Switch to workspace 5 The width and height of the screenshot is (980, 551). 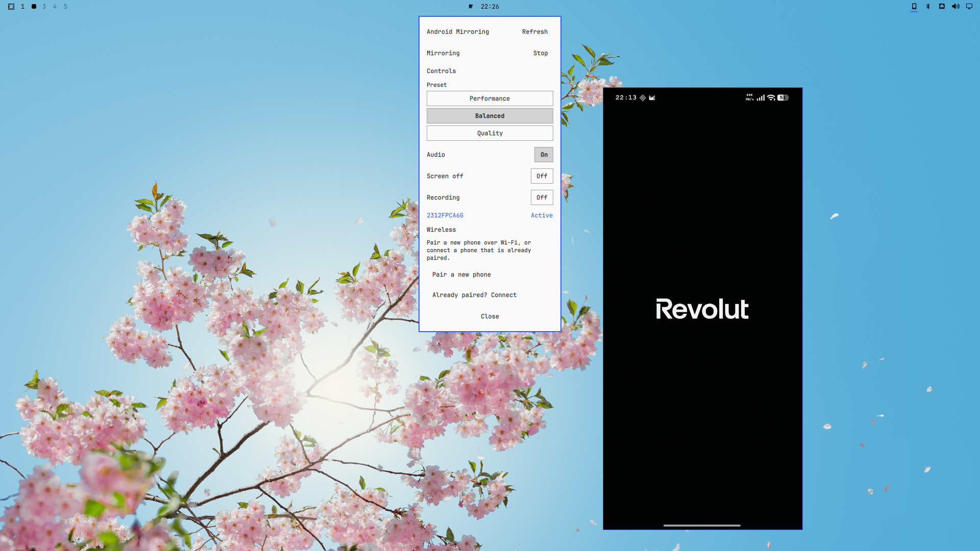coord(65,7)
